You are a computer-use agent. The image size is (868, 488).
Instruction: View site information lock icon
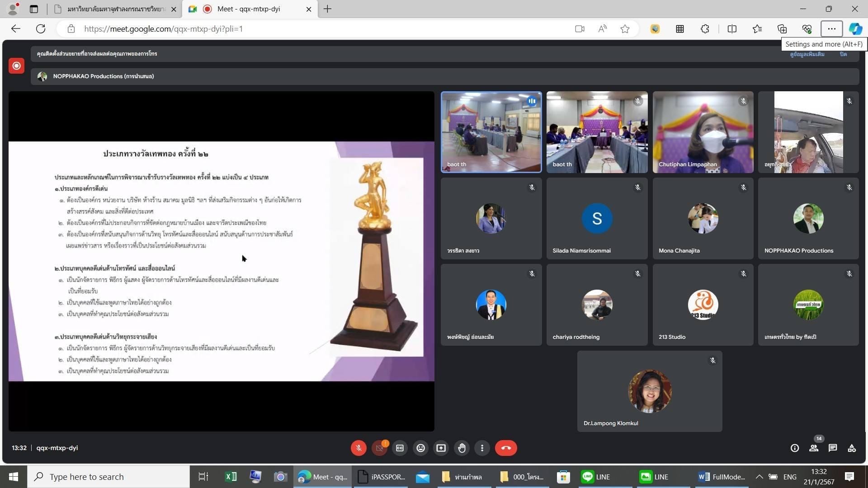coord(71,29)
